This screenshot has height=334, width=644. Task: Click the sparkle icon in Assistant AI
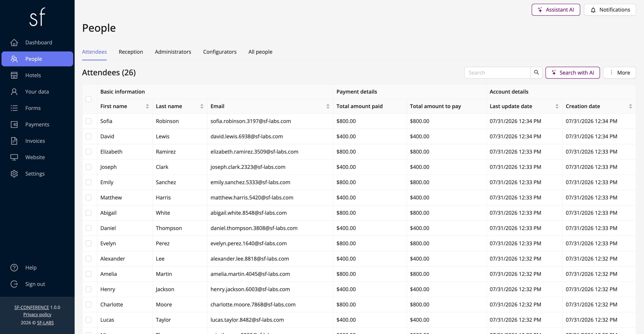click(x=540, y=10)
